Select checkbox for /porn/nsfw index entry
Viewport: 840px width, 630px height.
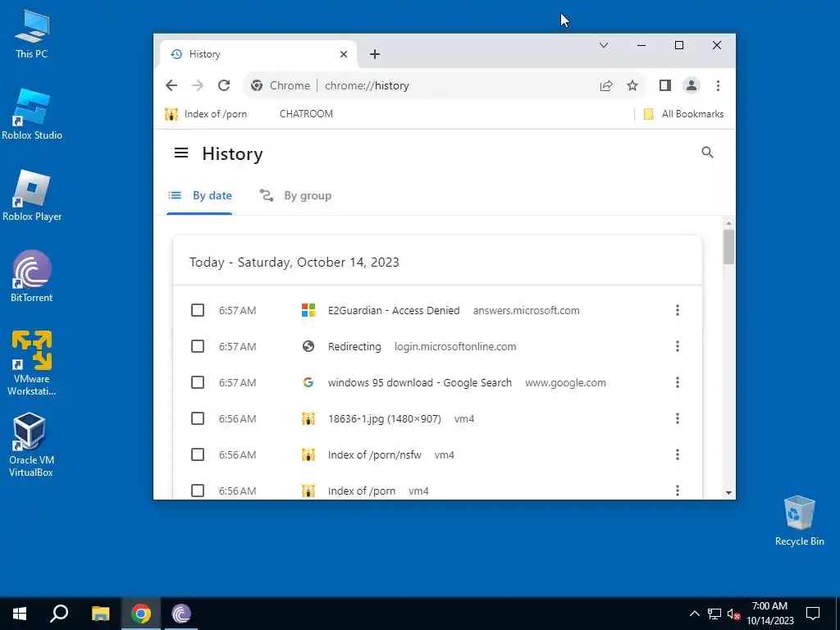pos(198,454)
